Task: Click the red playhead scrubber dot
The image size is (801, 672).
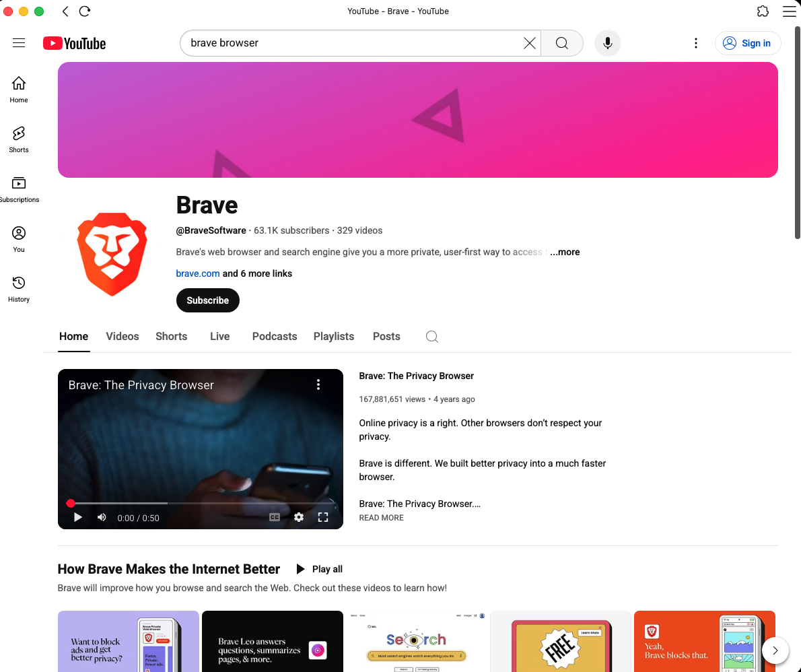Action: click(x=71, y=504)
